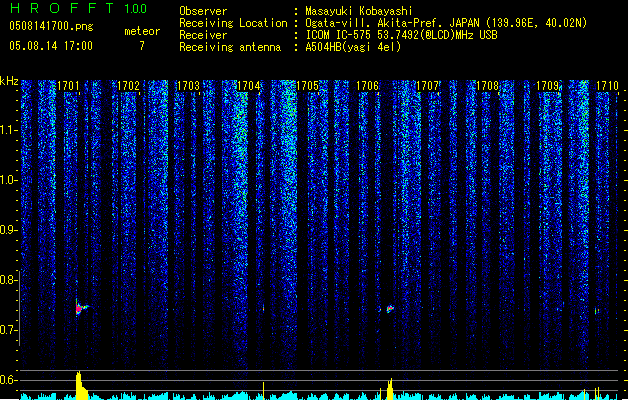This screenshot has width=629, height=400.
Task: Click the meteor count value 7
Action: (x=142, y=46)
